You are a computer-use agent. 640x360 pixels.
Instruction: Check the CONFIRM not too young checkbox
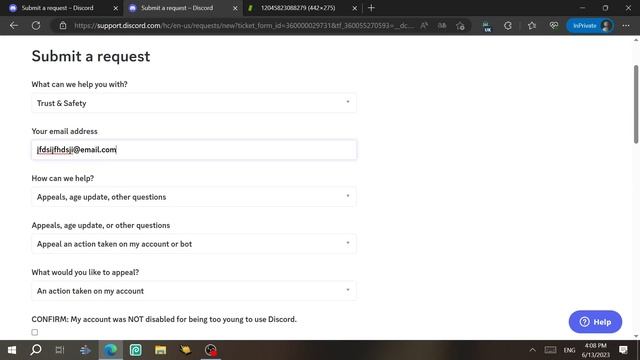35,332
